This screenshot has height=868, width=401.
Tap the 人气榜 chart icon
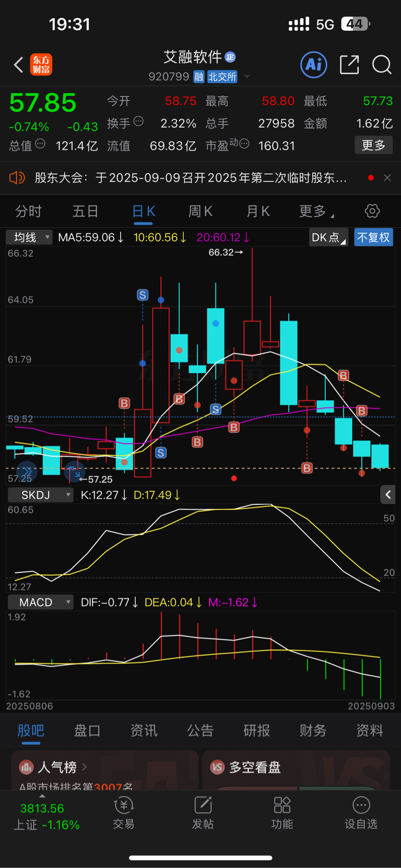point(26,767)
